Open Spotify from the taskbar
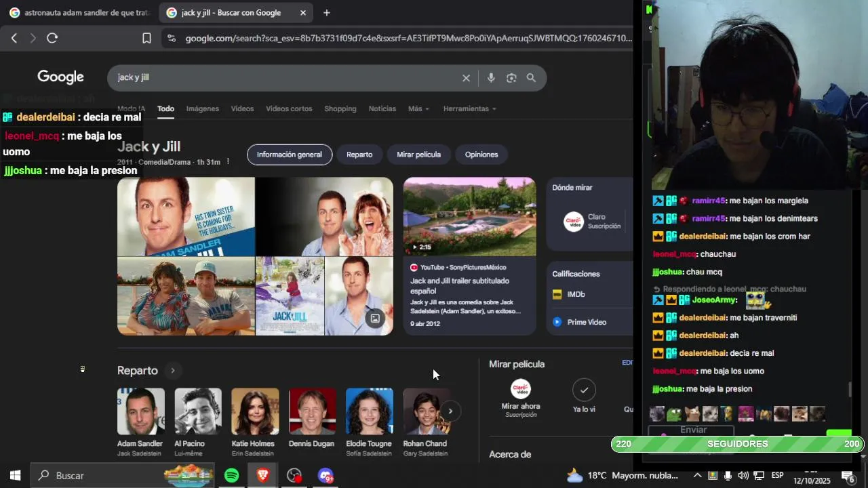The image size is (868, 488). [231, 476]
